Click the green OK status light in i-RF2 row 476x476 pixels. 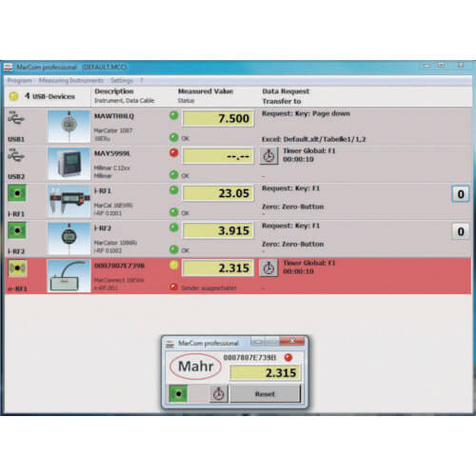pyautogui.click(x=173, y=249)
